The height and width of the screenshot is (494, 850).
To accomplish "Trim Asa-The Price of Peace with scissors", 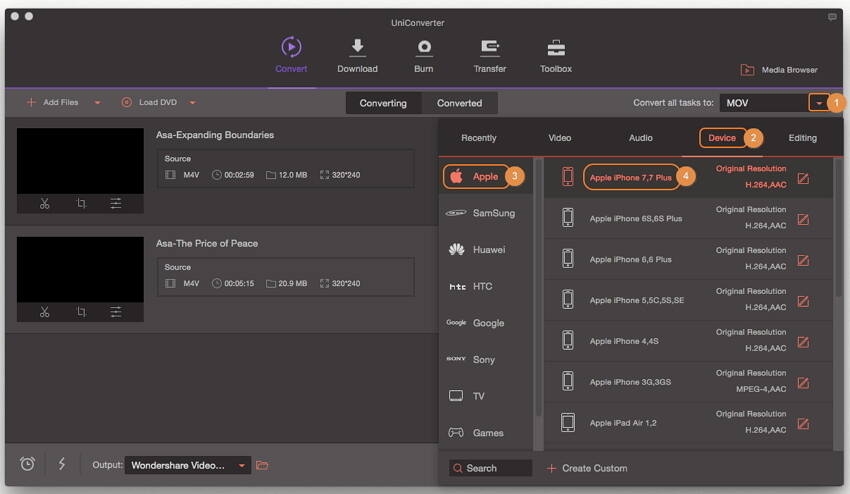I will (x=44, y=312).
